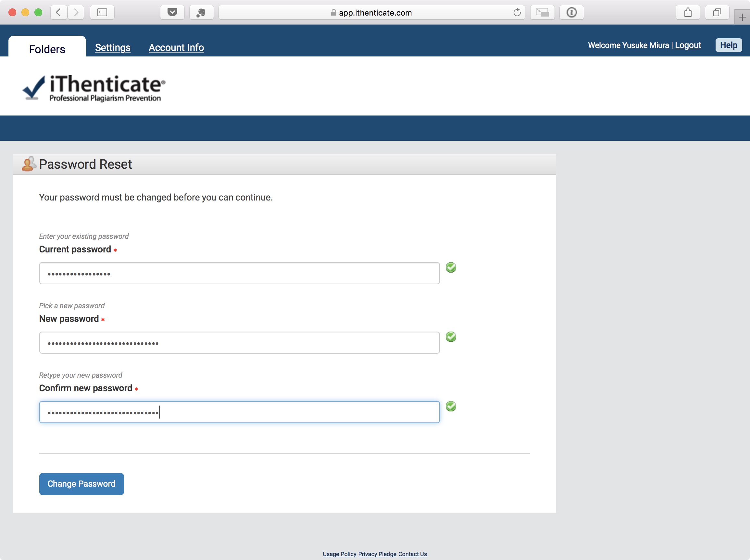Open the Privacy Pledge link
The image size is (750, 560).
point(377,554)
